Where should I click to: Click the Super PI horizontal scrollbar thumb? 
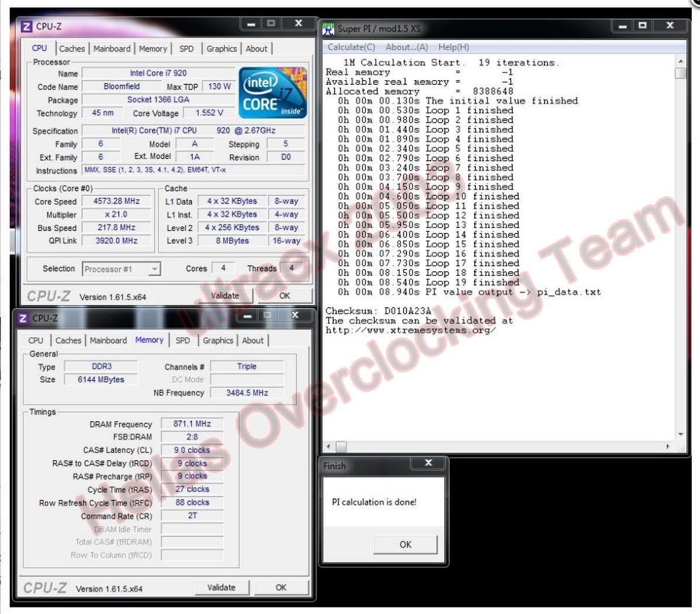[x=341, y=446]
